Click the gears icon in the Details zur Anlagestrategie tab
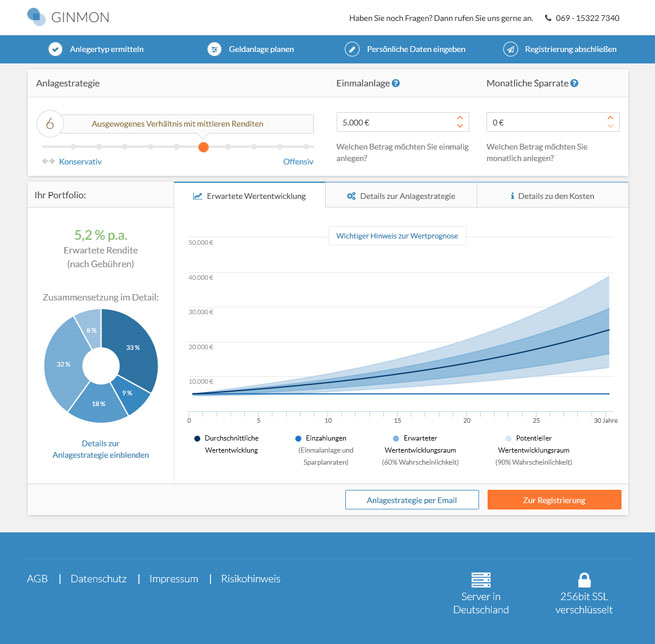 click(x=351, y=196)
